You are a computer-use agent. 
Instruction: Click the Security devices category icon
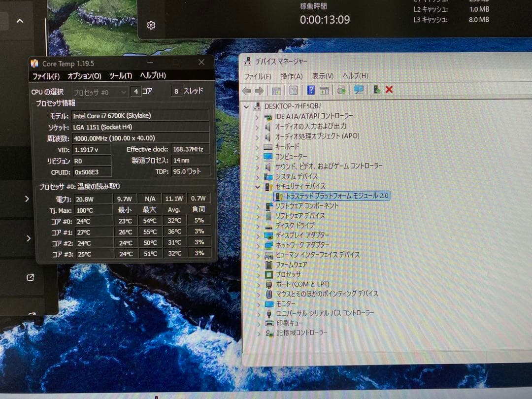[269, 186]
